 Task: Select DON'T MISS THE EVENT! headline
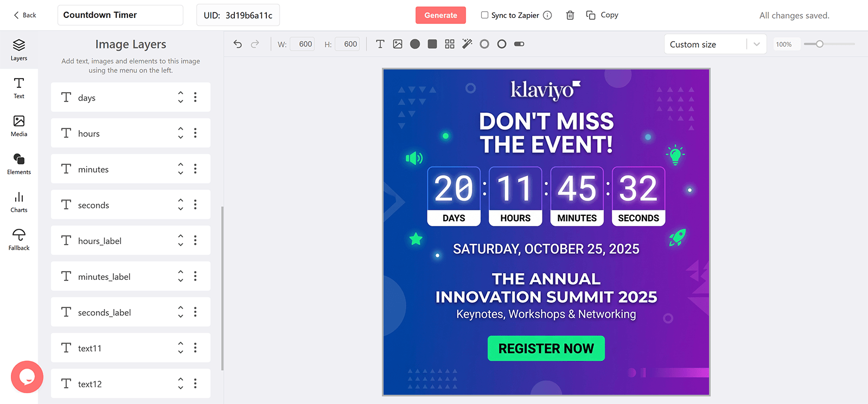coord(546,133)
